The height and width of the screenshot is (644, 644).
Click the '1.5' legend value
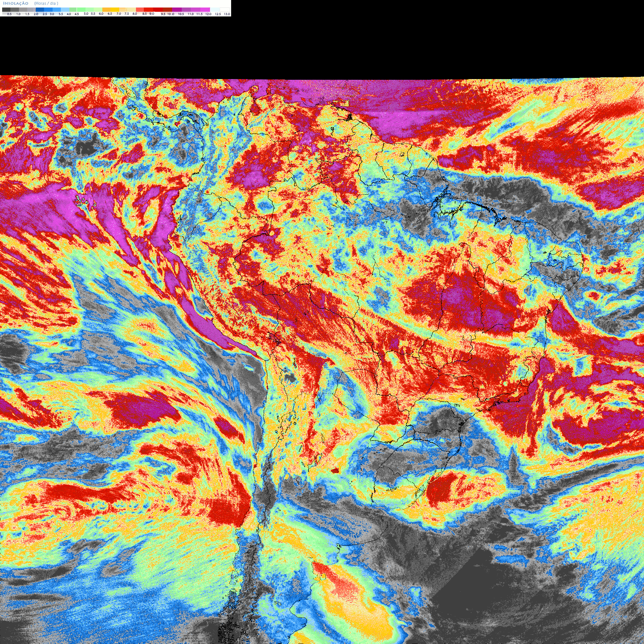(27, 14)
